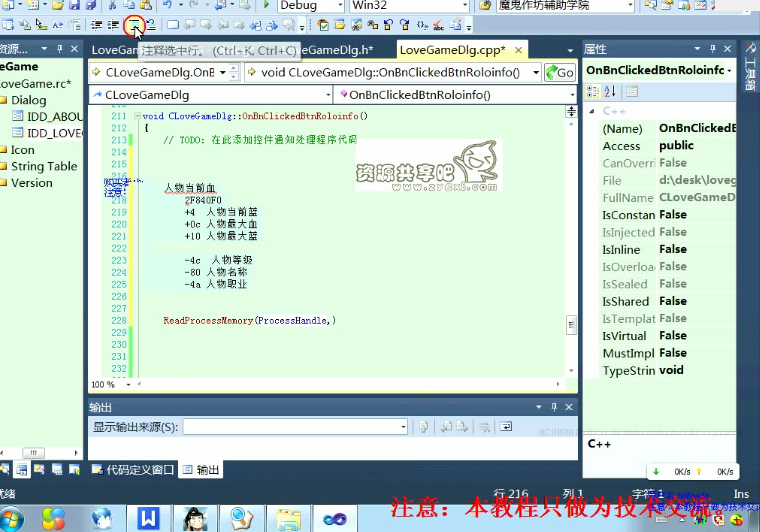The height and width of the screenshot is (532, 760).
Task: Open the document tab list dropdown arrow
Action: tap(570, 50)
